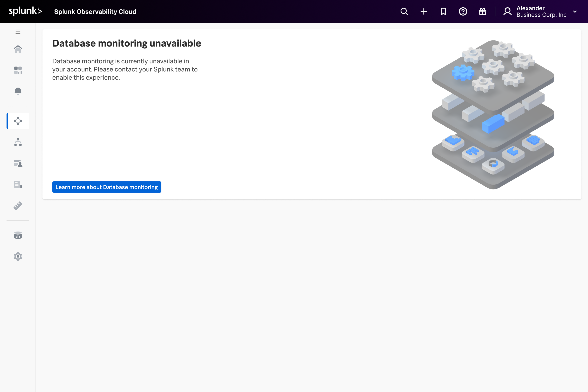Open RUM browser-user icon in sidebar

pos(18,164)
